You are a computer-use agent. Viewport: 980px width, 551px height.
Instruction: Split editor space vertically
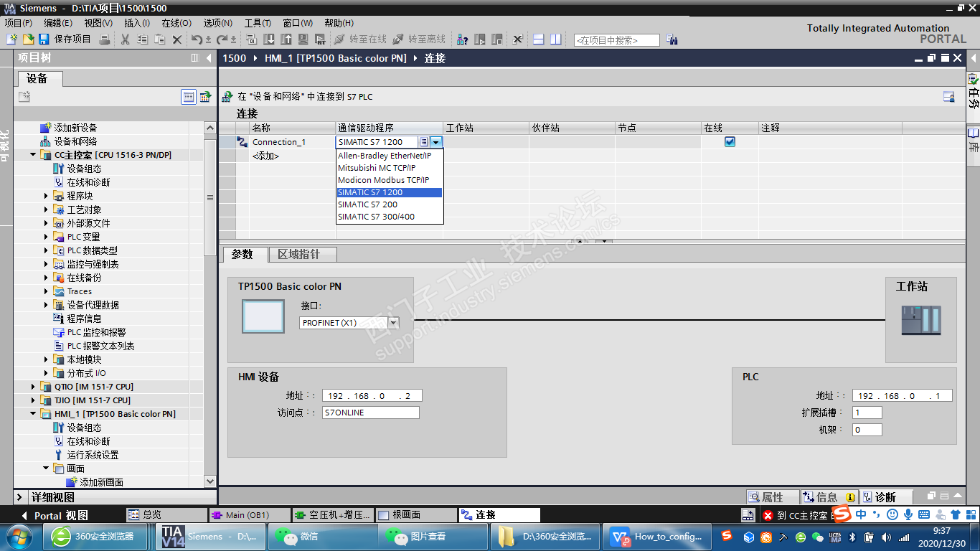click(x=555, y=39)
